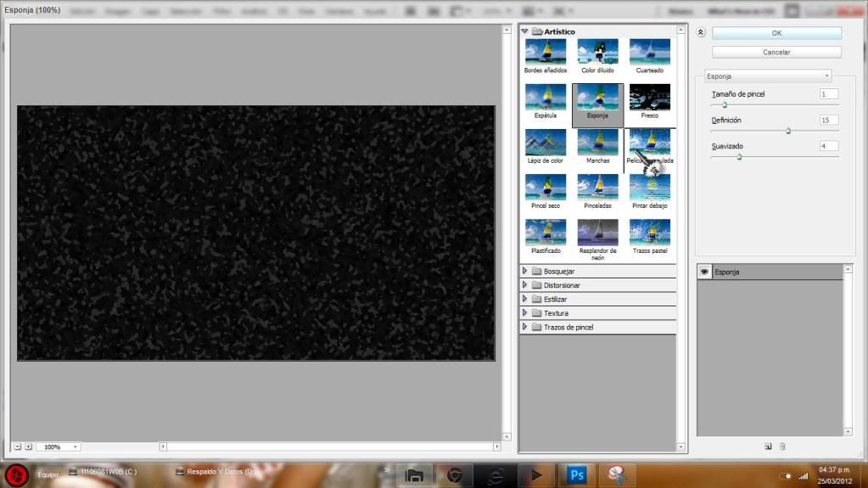Switch to Photoshop in the taskbar
The width and height of the screenshot is (868, 488).
576,475
